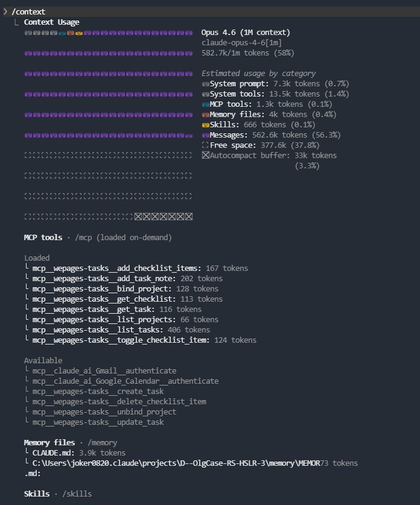Click the Skills yellow legend icon
This screenshot has width=420, height=505.
[205, 125]
